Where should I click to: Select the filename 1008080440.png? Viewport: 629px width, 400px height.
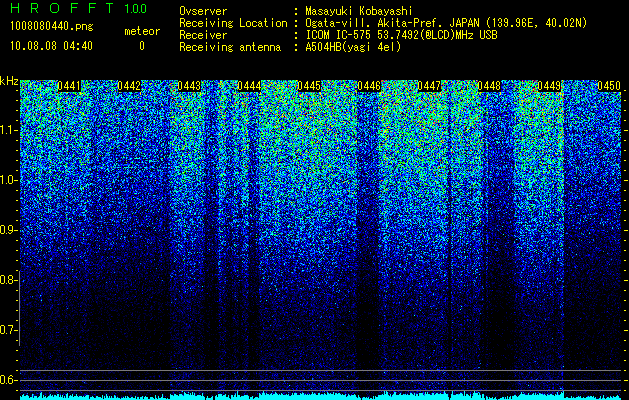pos(52,27)
